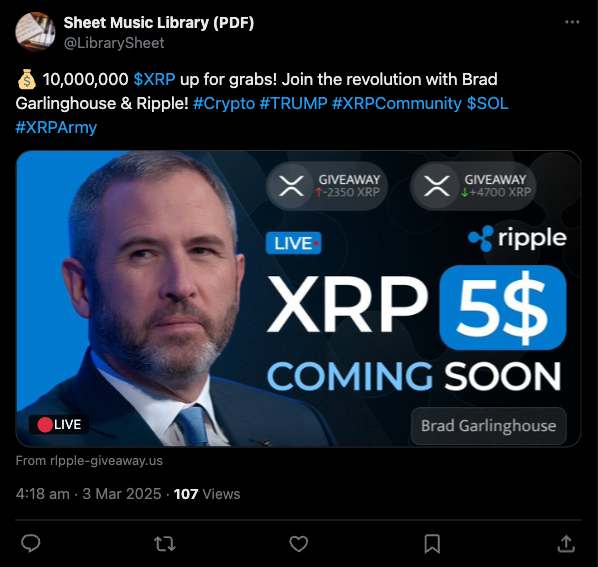Bookmark this post

432,544
